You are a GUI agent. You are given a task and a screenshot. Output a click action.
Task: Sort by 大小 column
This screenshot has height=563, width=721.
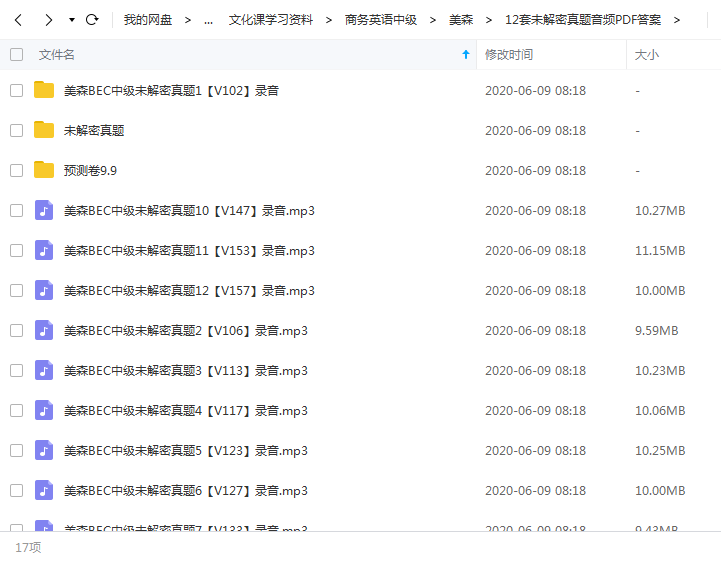point(647,55)
